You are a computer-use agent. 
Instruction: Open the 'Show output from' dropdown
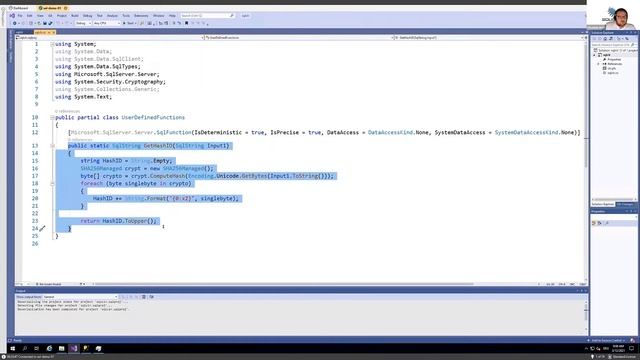coord(80,297)
